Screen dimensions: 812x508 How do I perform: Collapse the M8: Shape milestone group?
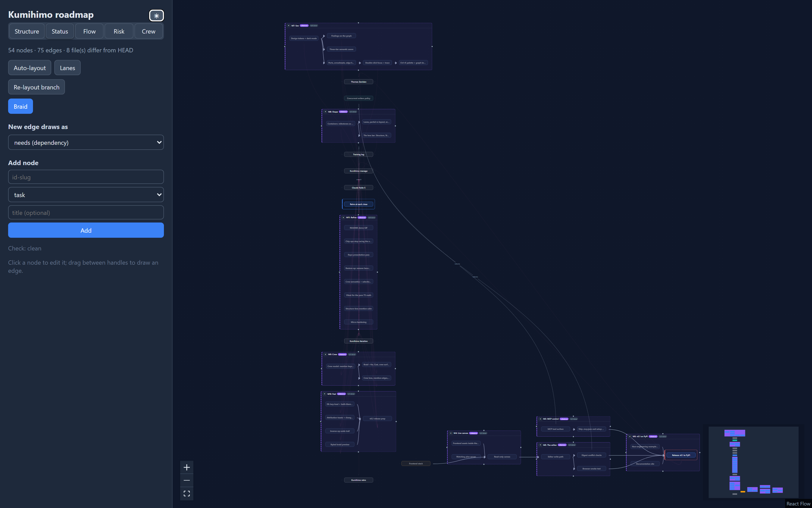[325, 112]
